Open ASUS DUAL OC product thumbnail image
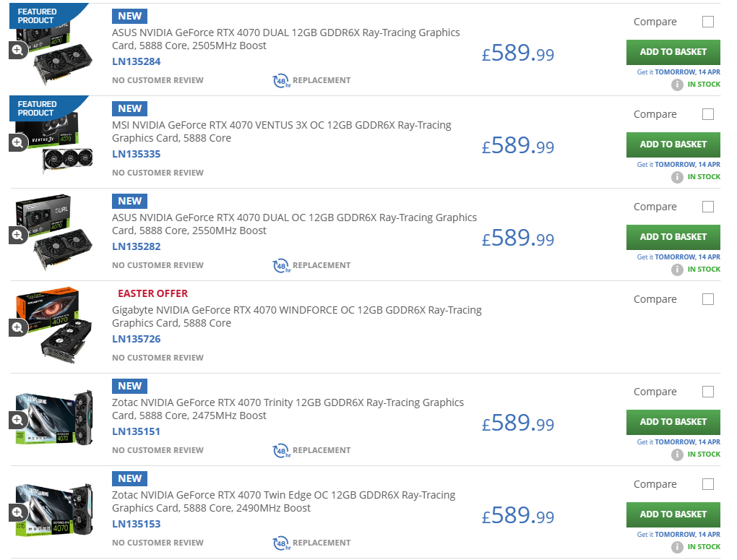 tap(54, 232)
